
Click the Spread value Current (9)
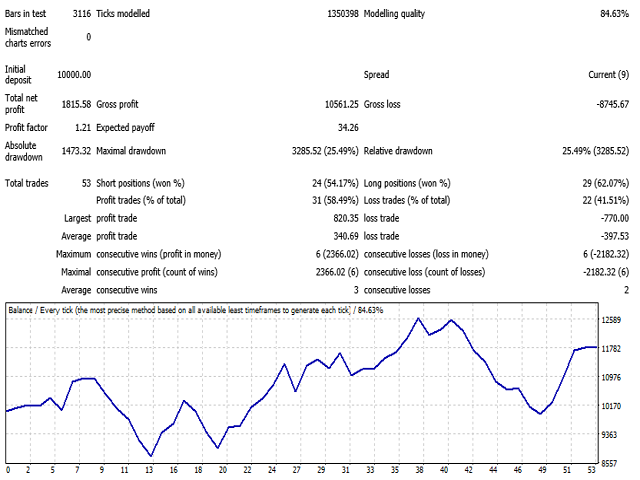tap(606, 74)
